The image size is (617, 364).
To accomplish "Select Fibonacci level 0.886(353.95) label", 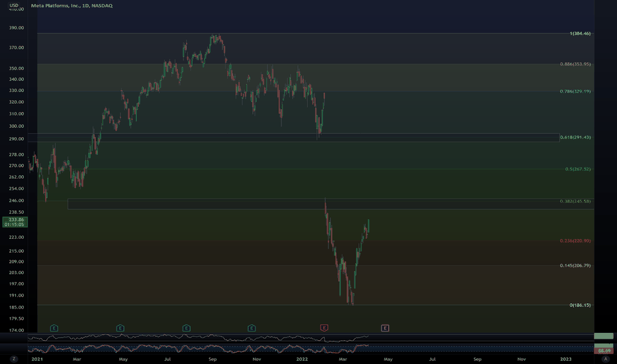I will pyautogui.click(x=575, y=64).
